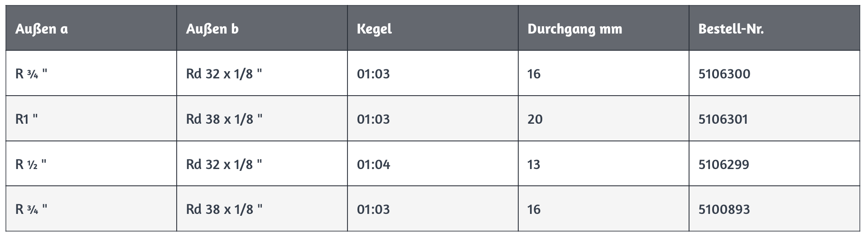
Task: Select Außen a cell for order 5100893
Action: pos(31,209)
